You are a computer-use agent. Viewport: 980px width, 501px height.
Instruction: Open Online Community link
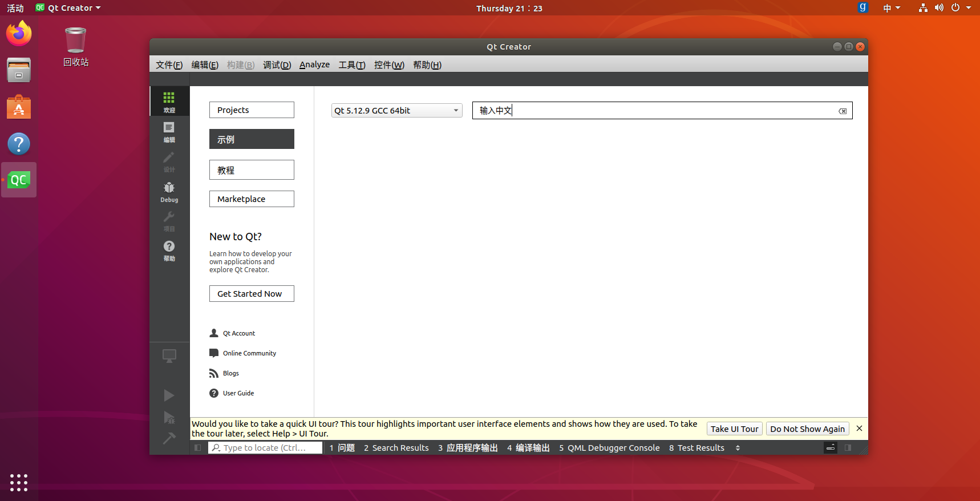coord(243,353)
